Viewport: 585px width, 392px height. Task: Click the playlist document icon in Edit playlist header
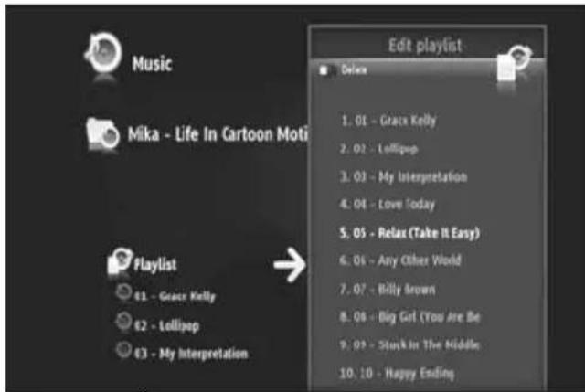(514, 63)
